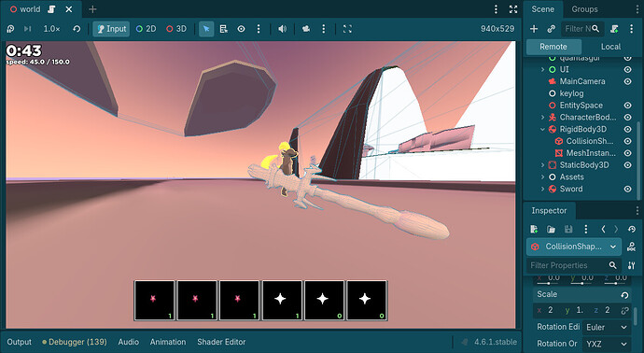The height and width of the screenshot is (353, 644).
Task: Toggle visibility of the MeshInstance node
Action: tap(627, 153)
